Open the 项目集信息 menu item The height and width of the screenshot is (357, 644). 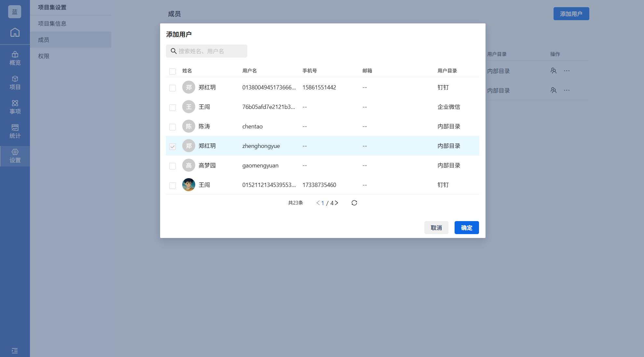52,23
